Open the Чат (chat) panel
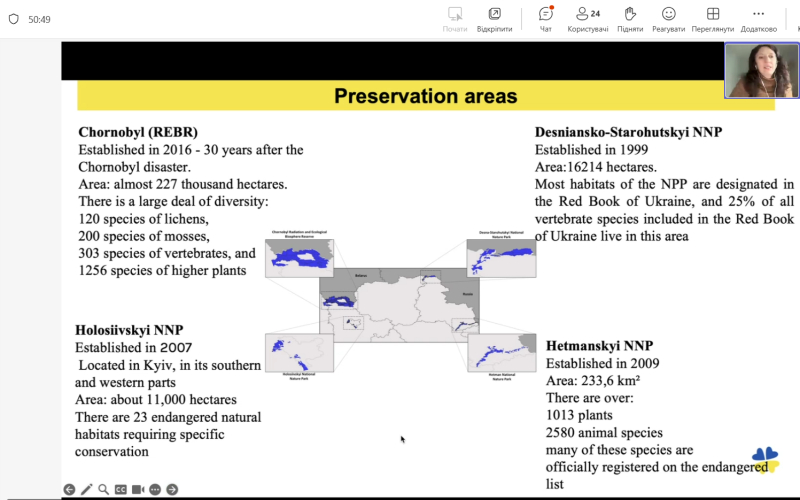This screenshot has width=800, height=500. coord(546,18)
